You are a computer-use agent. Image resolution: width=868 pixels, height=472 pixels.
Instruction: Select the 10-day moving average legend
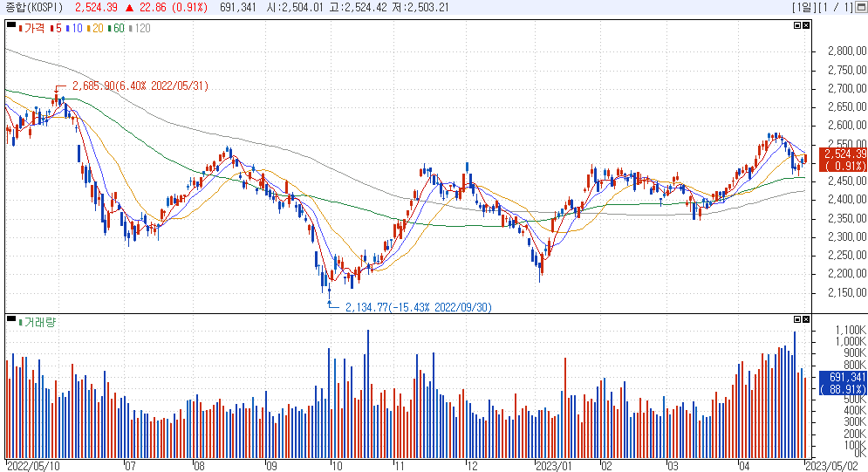click(74, 28)
